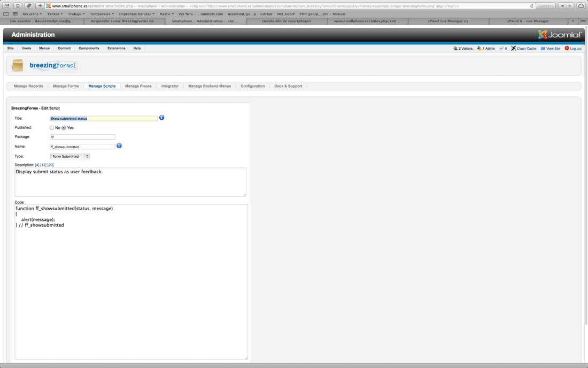The width and height of the screenshot is (588, 368).
Task: Click the info icon next to Name field
Action: point(119,145)
